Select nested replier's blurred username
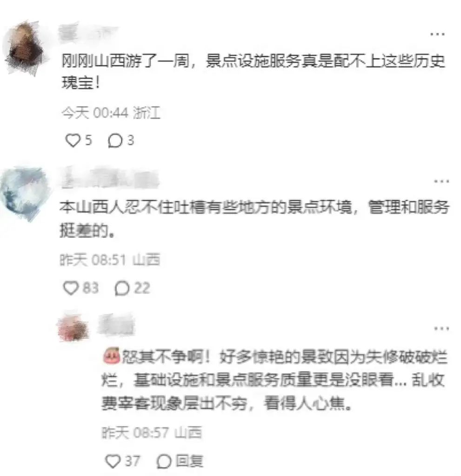This screenshot has width=461, height=476. (116, 325)
